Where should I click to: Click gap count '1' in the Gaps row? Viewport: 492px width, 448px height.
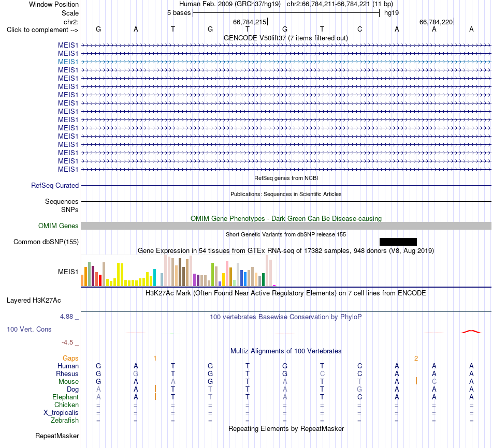pos(155,359)
